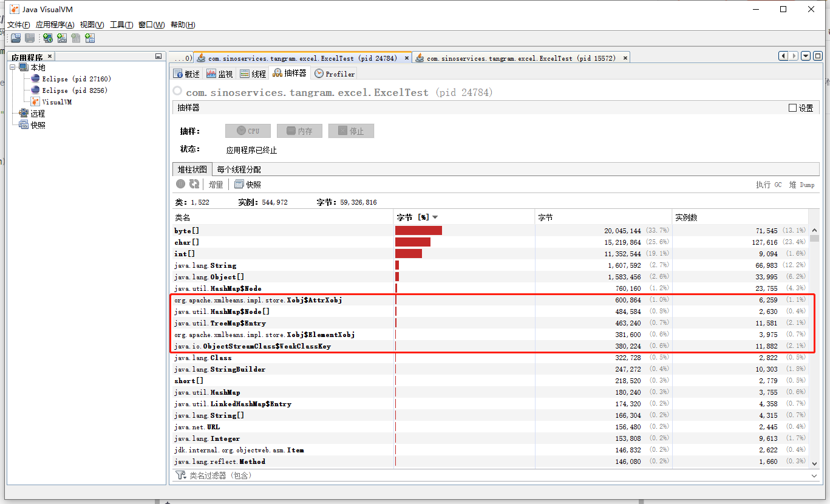
Task: Click the Java cup icon on pid 15572 tab
Action: coord(419,57)
